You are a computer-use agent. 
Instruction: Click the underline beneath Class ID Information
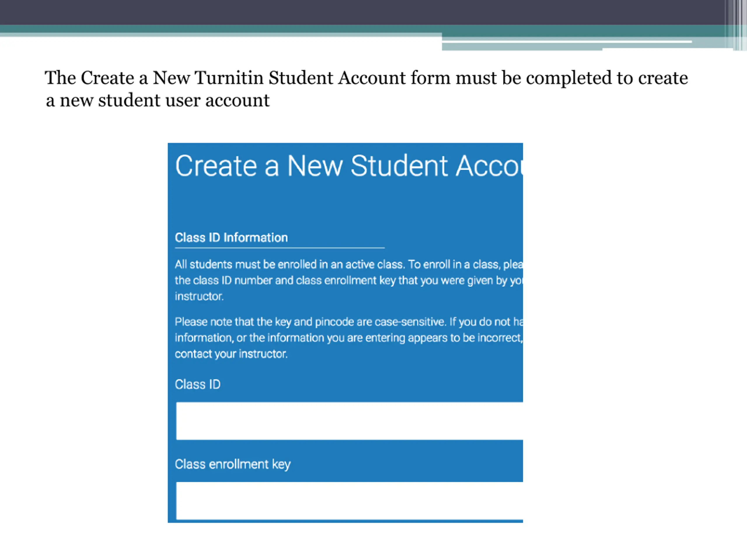pos(280,248)
